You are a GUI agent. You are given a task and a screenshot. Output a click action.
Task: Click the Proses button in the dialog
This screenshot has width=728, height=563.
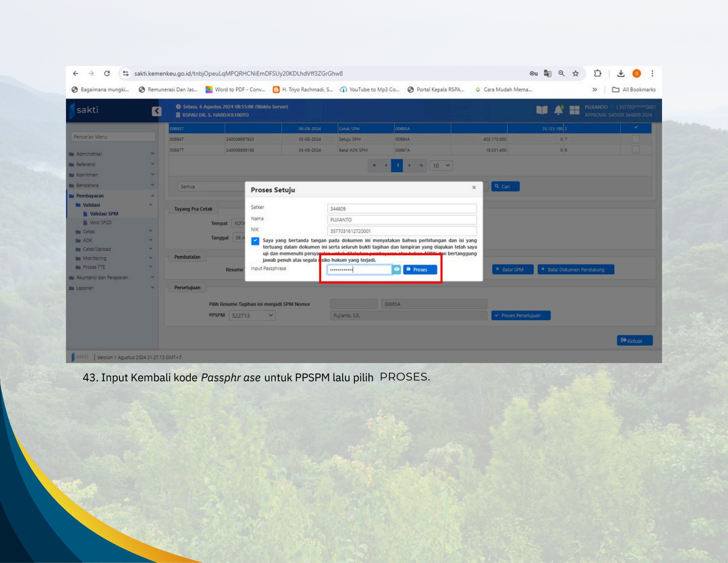[x=420, y=269]
